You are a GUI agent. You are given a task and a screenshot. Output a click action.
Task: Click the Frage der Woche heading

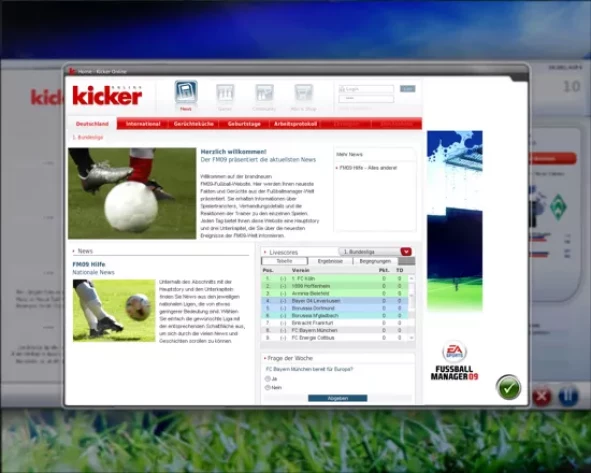tap(290, 358)
